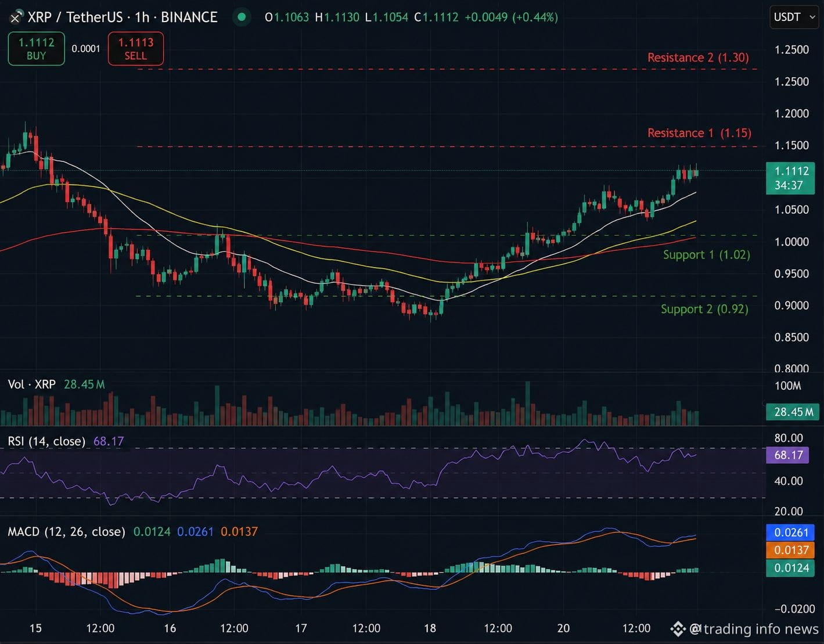The height and width of the screenshot is (644, 824).
Task: Click the 80.00 RSI scale label
Action: tap(789, 438)
